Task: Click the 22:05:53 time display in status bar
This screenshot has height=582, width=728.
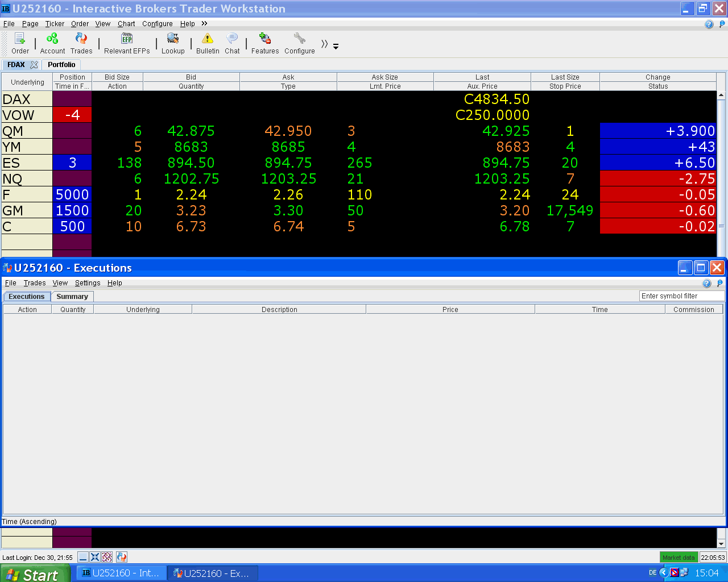Action: tap(713, 558)
